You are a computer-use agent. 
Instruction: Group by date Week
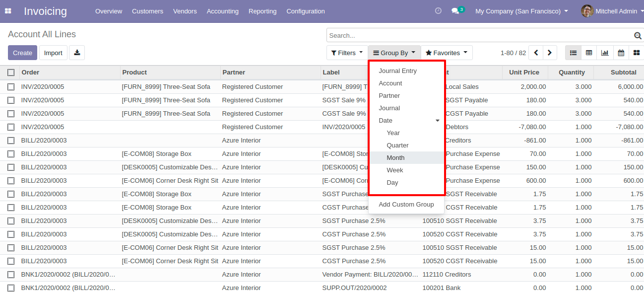point(406,170)
